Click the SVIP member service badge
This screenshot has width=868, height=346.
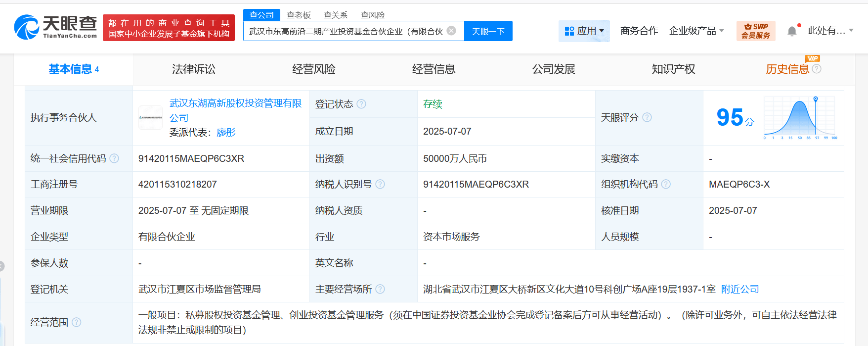(x=756, y=31)
